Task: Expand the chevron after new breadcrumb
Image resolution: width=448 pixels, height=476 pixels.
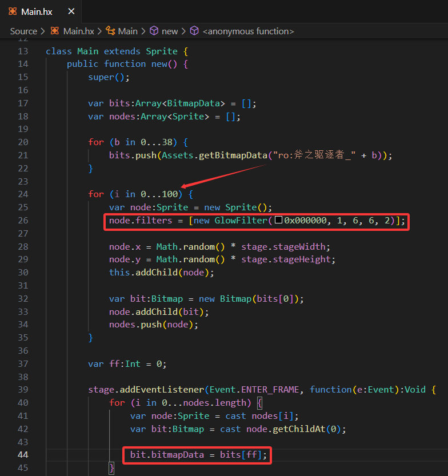Action: (x=183, y=31)
